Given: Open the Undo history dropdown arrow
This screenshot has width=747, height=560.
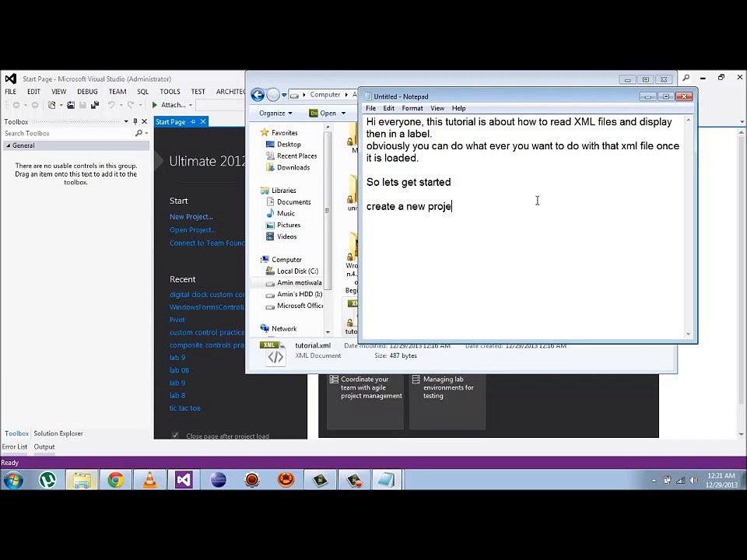Looking at the screenshot, I should click(121, 105).
